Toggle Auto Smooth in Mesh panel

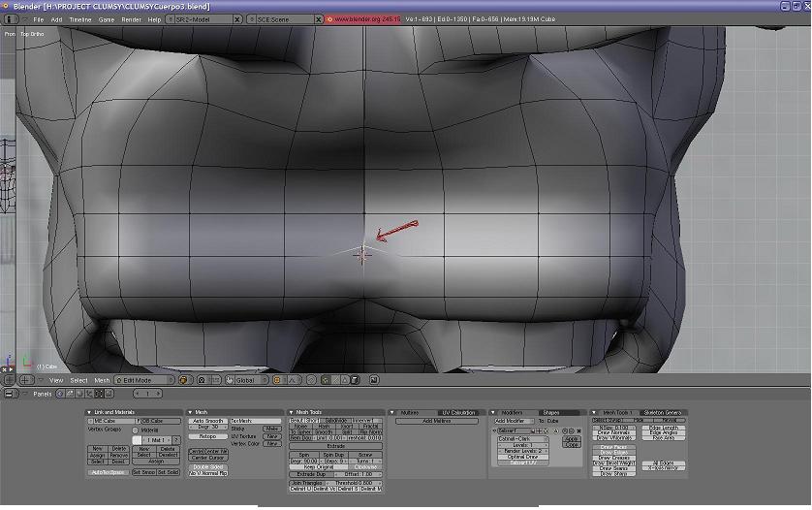(208, 421)
